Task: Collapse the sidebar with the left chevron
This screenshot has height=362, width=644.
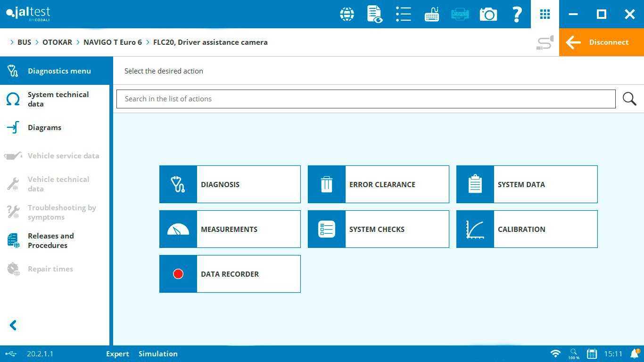Action: [x=13, y=325]
